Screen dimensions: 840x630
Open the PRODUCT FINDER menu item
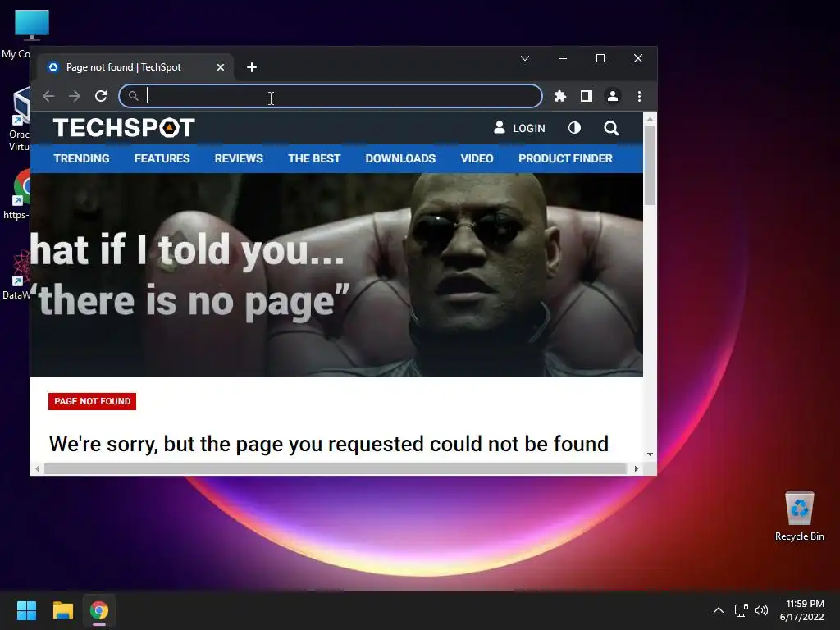(565, 158)
